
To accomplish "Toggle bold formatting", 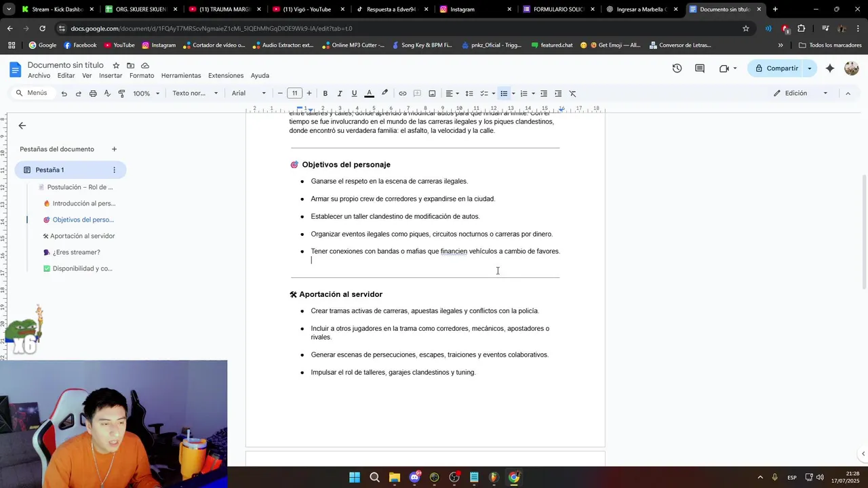I will [325, 94].
